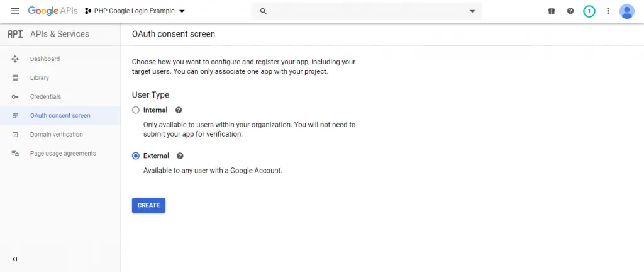
Task: Collapse the sidebar with the arrow icon
Action: point(15,259)
